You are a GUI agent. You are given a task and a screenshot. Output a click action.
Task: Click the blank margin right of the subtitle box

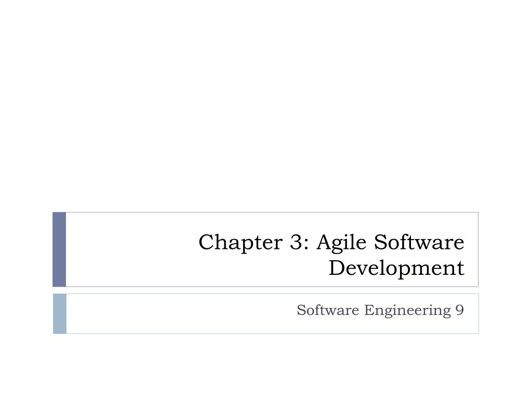pyautogui.click(x=505, y=313)
